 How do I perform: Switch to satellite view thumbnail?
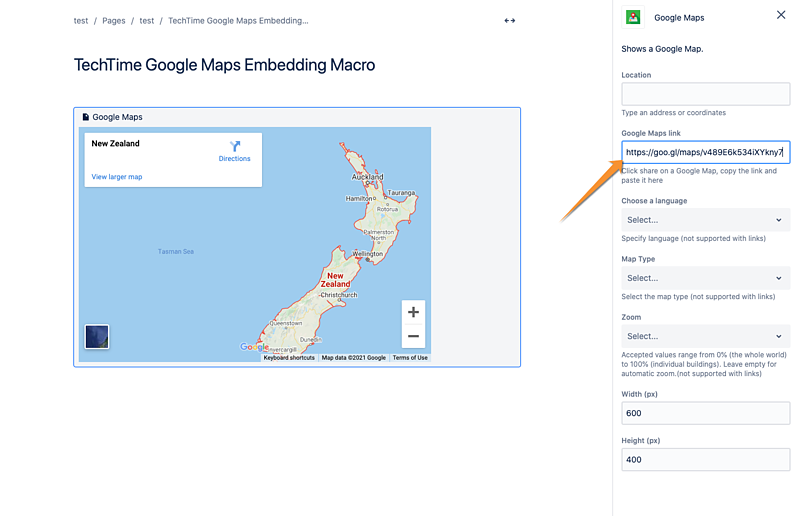(97, 337)
